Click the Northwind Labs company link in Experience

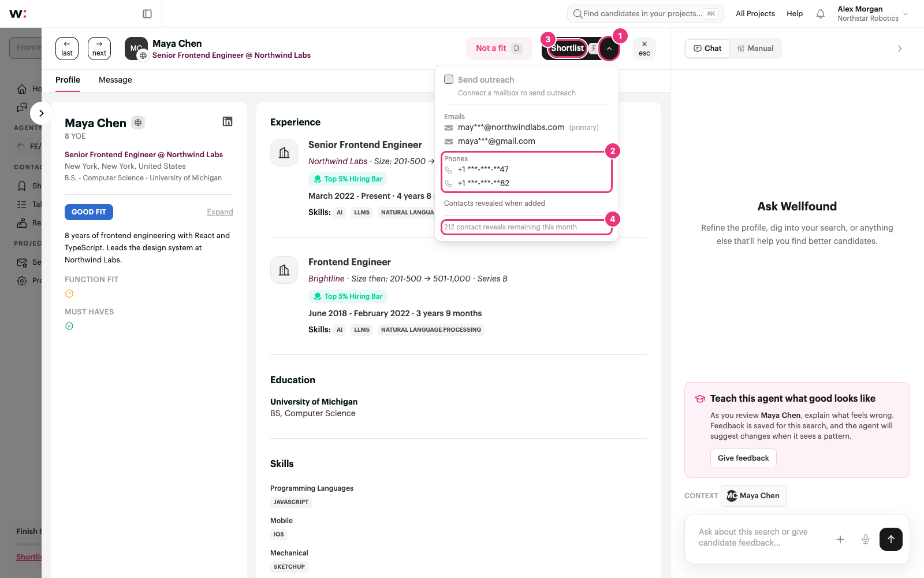pyautogui.click(x=338, y=161)
